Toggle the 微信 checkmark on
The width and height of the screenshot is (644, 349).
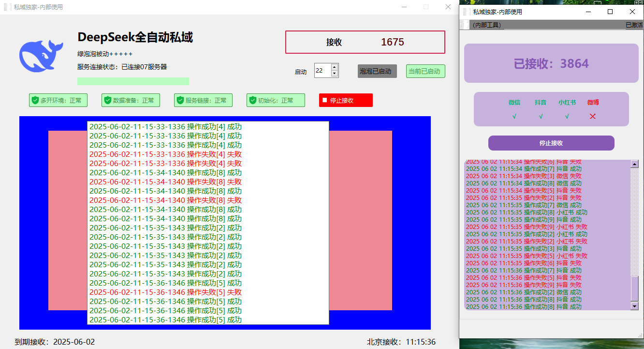click(514, 116)
